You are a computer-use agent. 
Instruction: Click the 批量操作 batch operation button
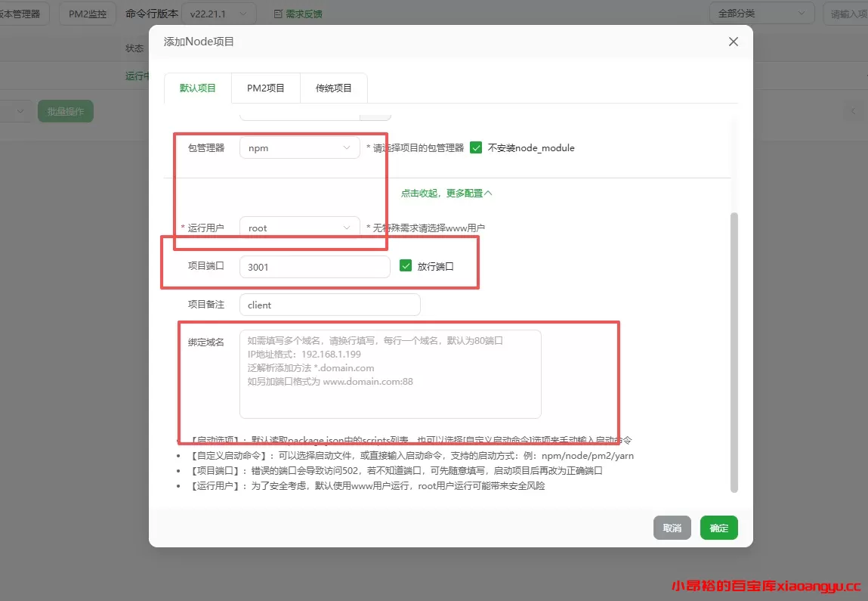click(x=65, y=110)
